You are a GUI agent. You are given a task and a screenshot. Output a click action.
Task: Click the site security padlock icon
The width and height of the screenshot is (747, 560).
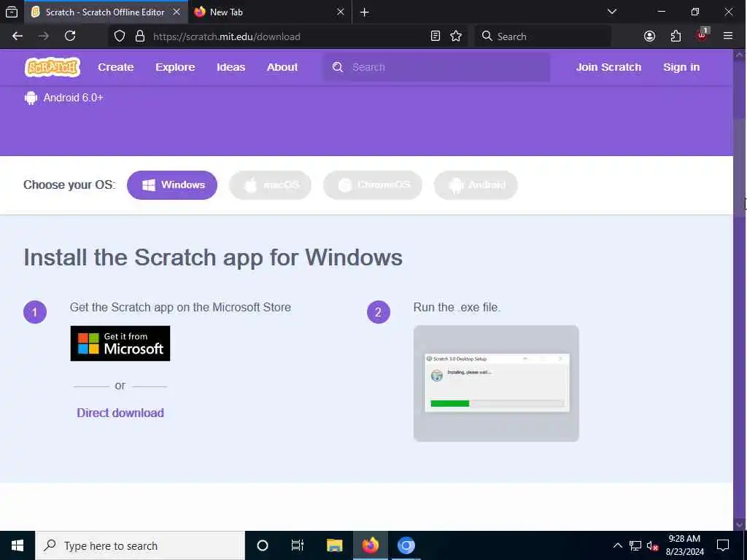point(139,36)
